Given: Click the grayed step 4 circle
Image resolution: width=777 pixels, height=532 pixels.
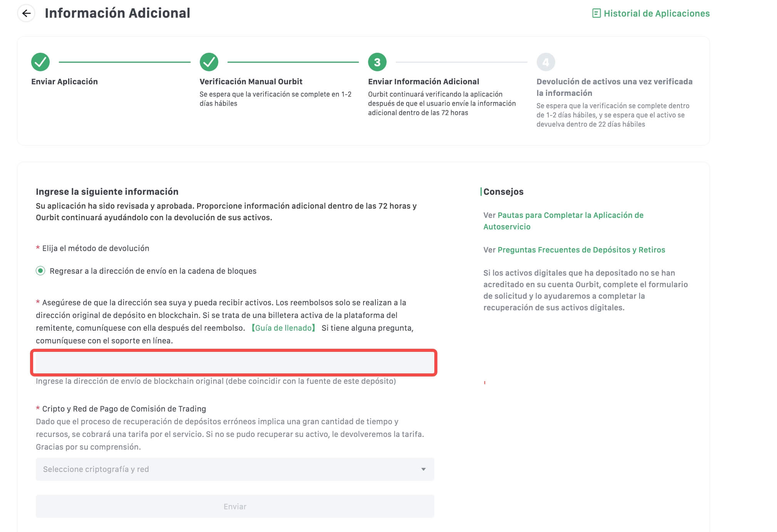Looking at the screenshot, I should point(546,62).
